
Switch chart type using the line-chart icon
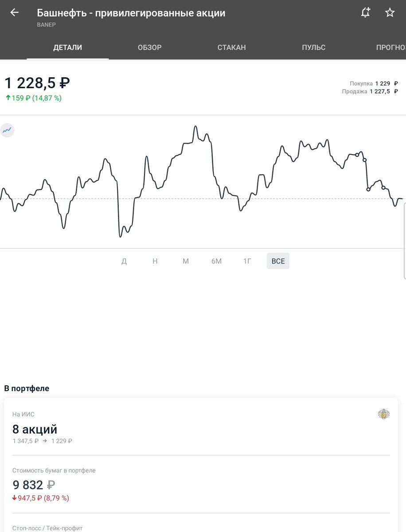[x=7, y=130]
